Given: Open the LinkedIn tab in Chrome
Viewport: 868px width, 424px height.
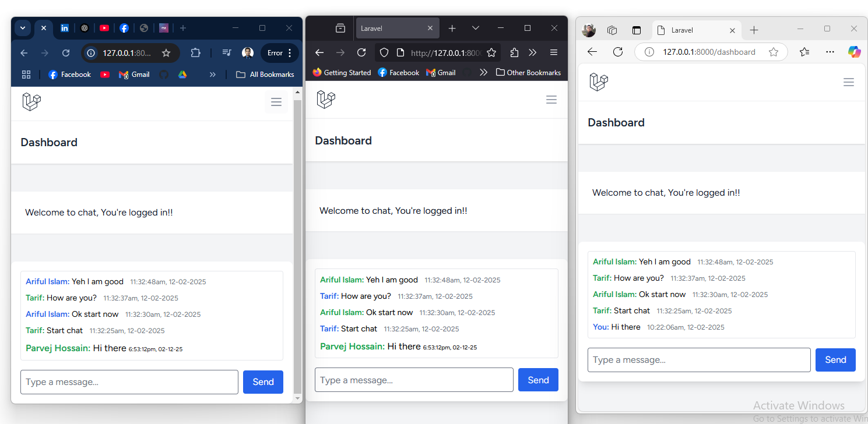Looking at the screenshot, I should [65, 28].
